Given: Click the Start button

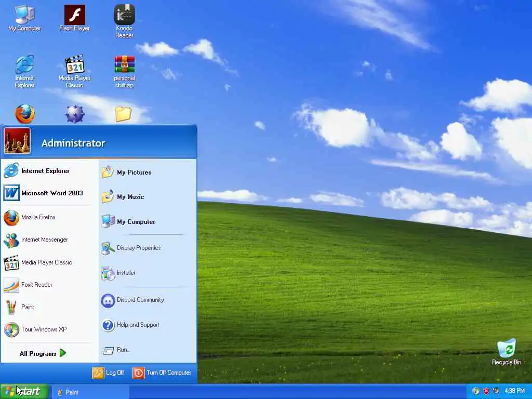Looking at the screenshot, I should coord(24,392).
